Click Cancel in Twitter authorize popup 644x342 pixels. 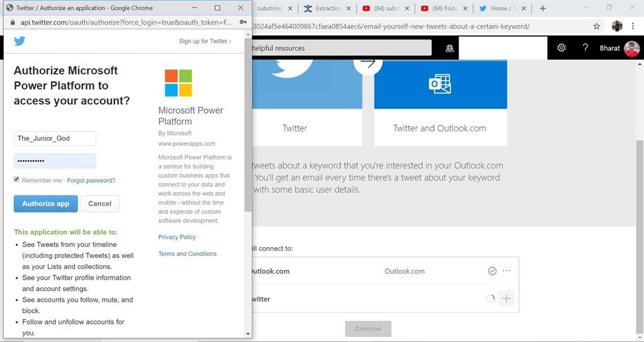point(100,204)
